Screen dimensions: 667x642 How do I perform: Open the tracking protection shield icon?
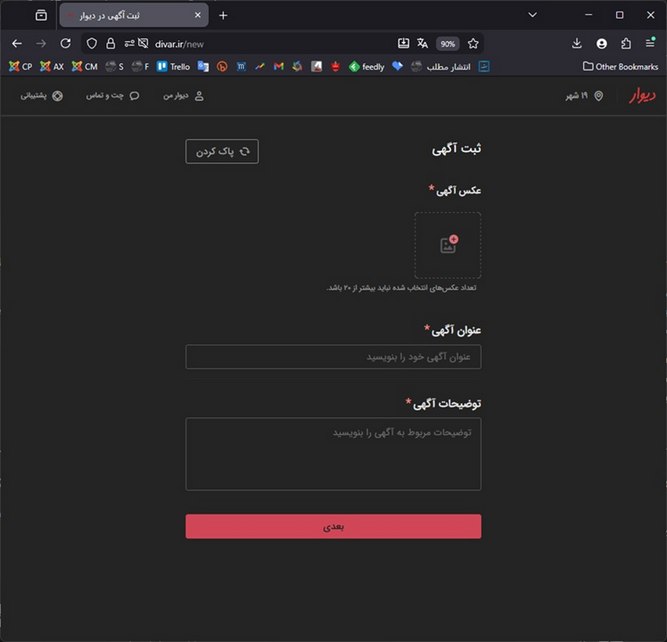[92, 43]
